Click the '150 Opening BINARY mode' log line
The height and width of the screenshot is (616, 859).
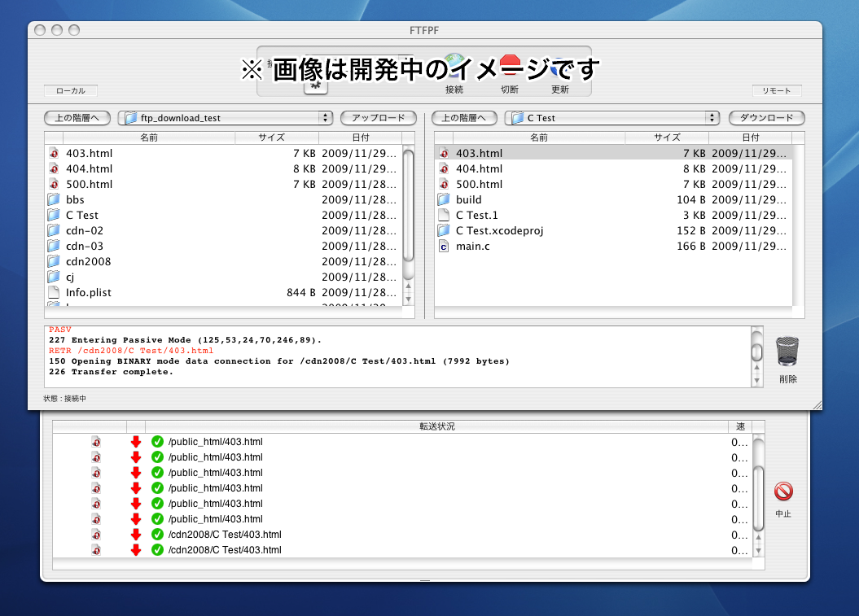pos(278,361)
